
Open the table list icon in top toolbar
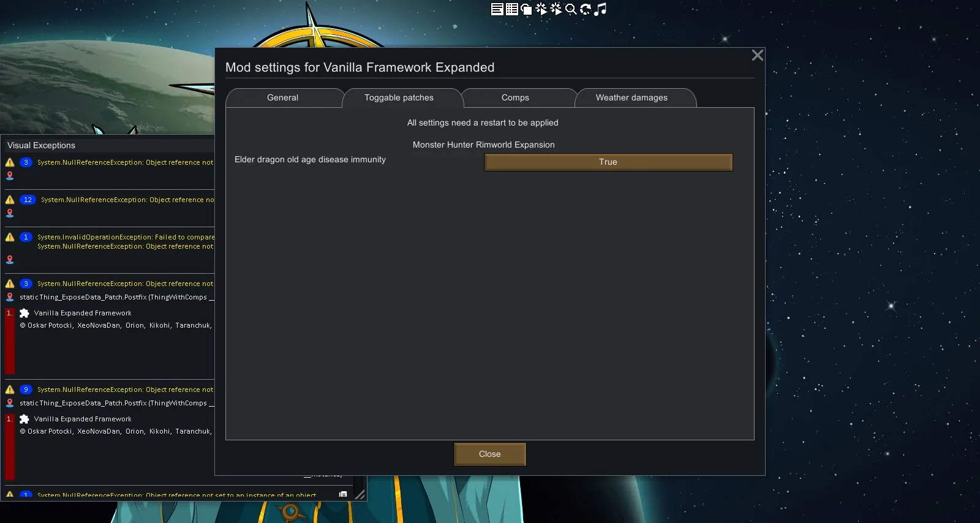pos(512,9)
